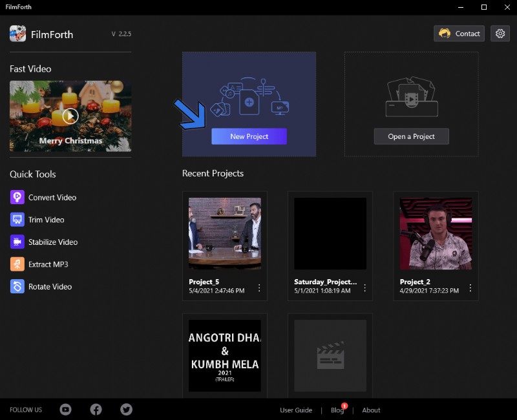Open the Trim Video tool
This screenshot has height=420, width=517.
pos(47,220)
